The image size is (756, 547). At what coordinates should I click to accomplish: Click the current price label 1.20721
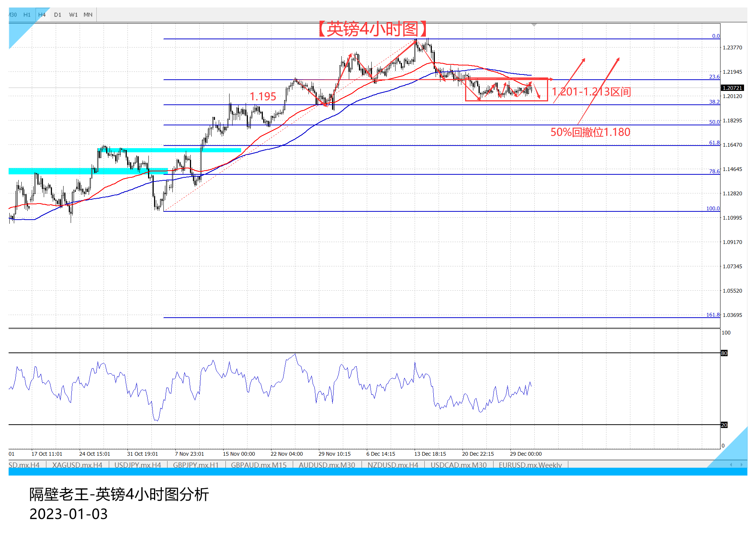[732, 88]
